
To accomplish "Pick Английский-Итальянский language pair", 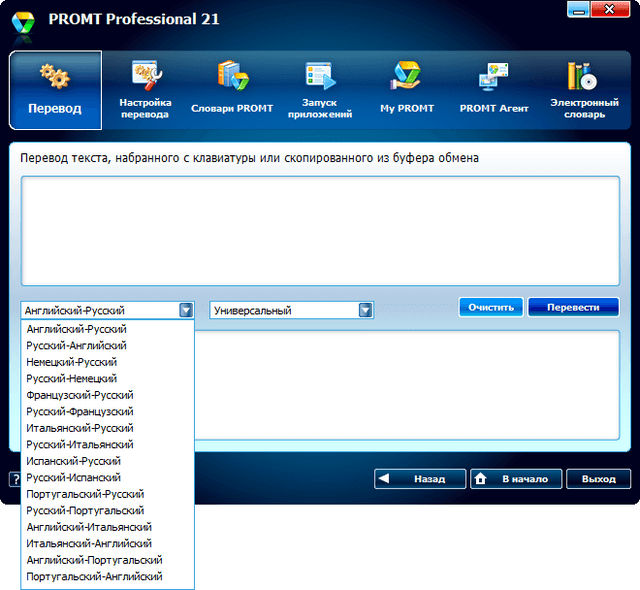I will [107, 527].
